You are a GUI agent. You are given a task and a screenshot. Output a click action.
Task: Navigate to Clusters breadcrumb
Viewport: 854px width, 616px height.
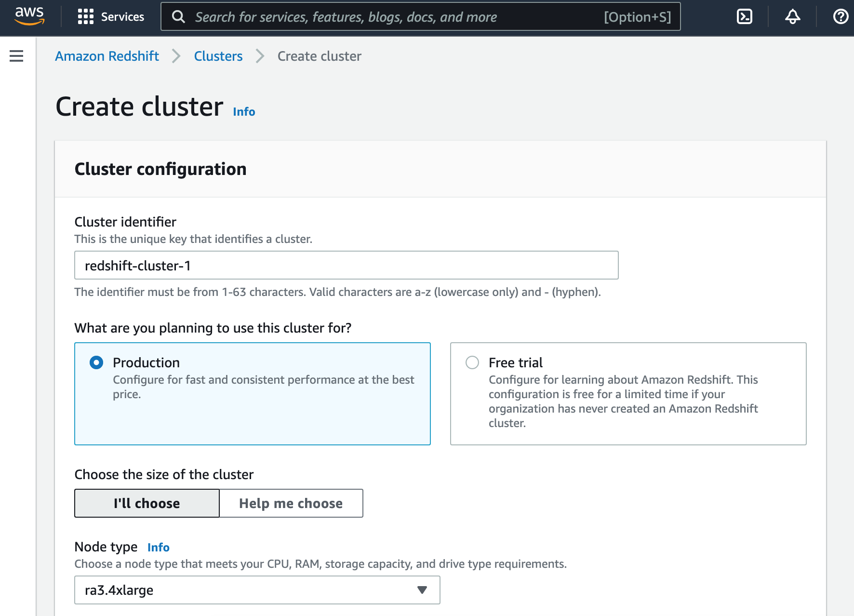(218, 56)
